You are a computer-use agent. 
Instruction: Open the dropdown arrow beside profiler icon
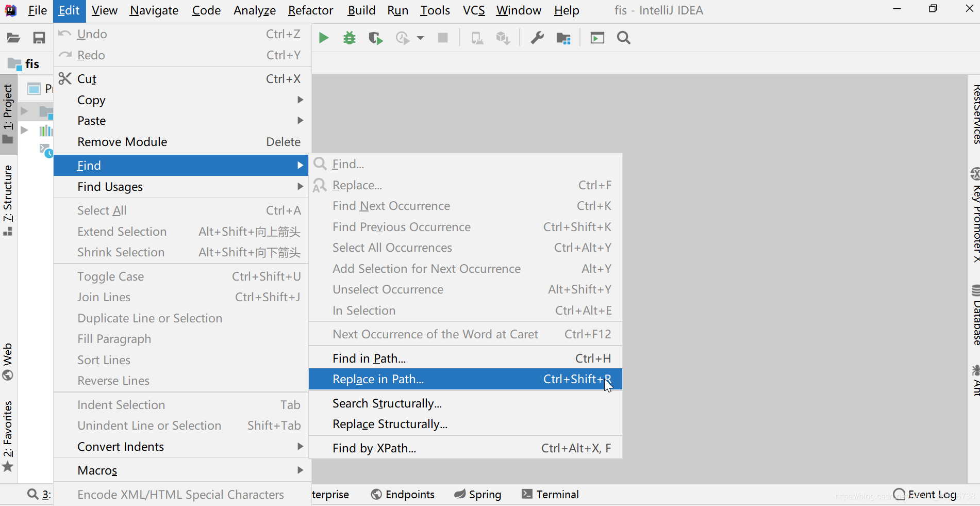pyautogui.click(x=421, y=38)
